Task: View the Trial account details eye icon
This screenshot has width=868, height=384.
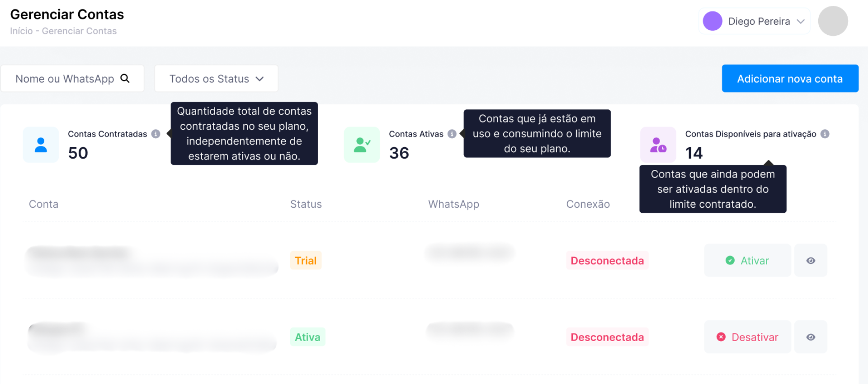Action: [811, 261]
